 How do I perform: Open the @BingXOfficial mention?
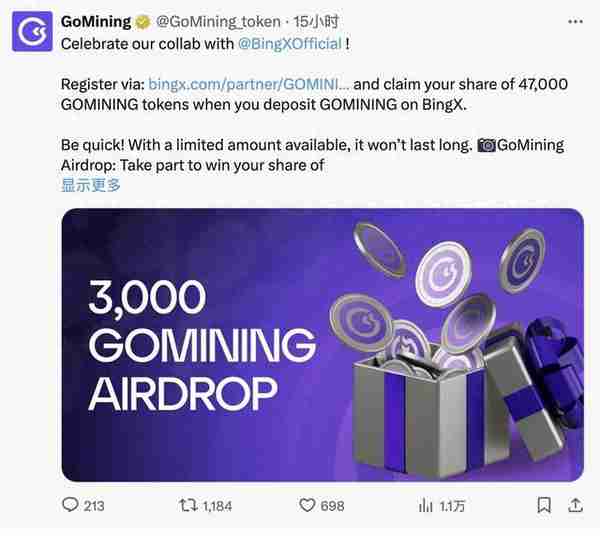[290, 44]
